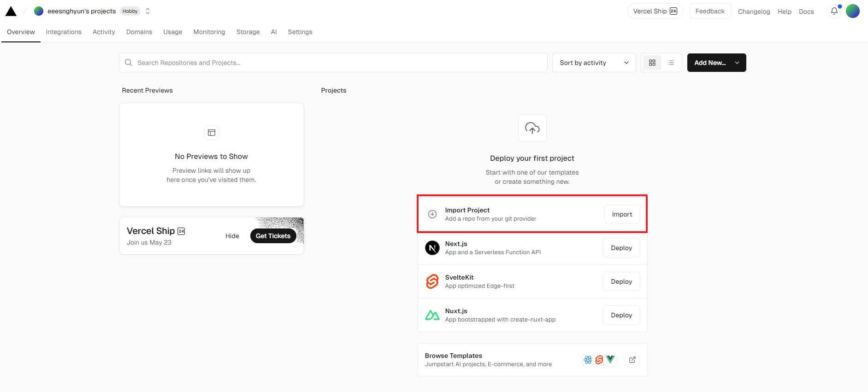
Task: Open the Integrations tab
Action: (x=64, y=32)
